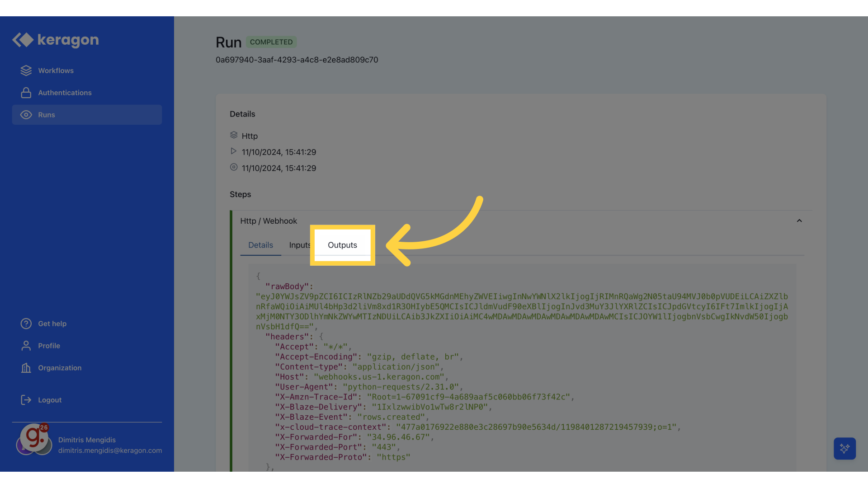Open the sparkle AI assistant button
This screenshot has height=488, width=868.
coord(844,448)
